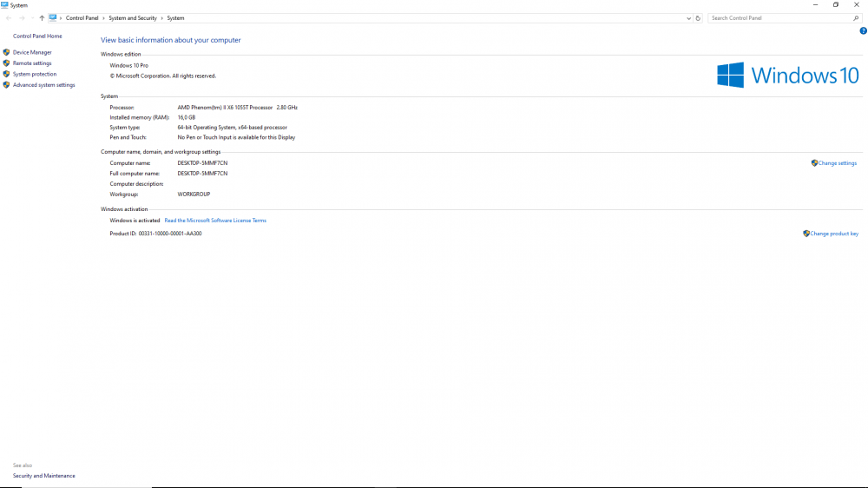Refresh the System page
Screen dimensions: 868x488
698,18
